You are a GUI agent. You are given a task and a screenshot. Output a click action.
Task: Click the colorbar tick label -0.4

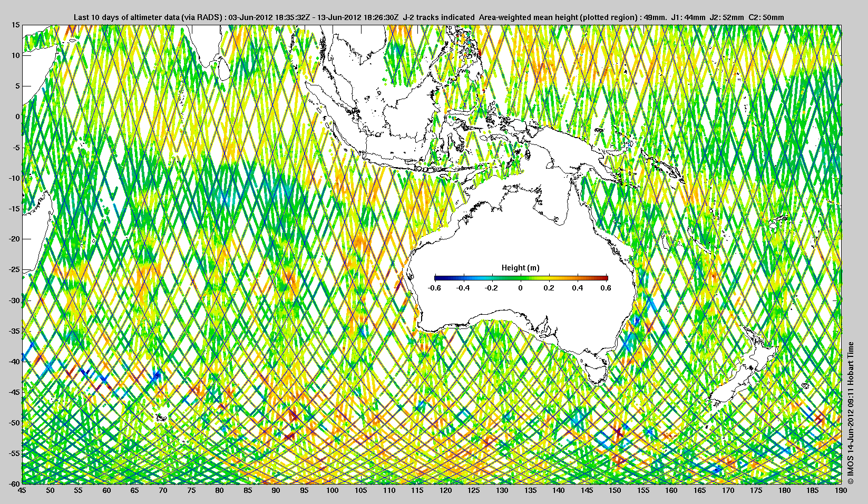(463, 288)
